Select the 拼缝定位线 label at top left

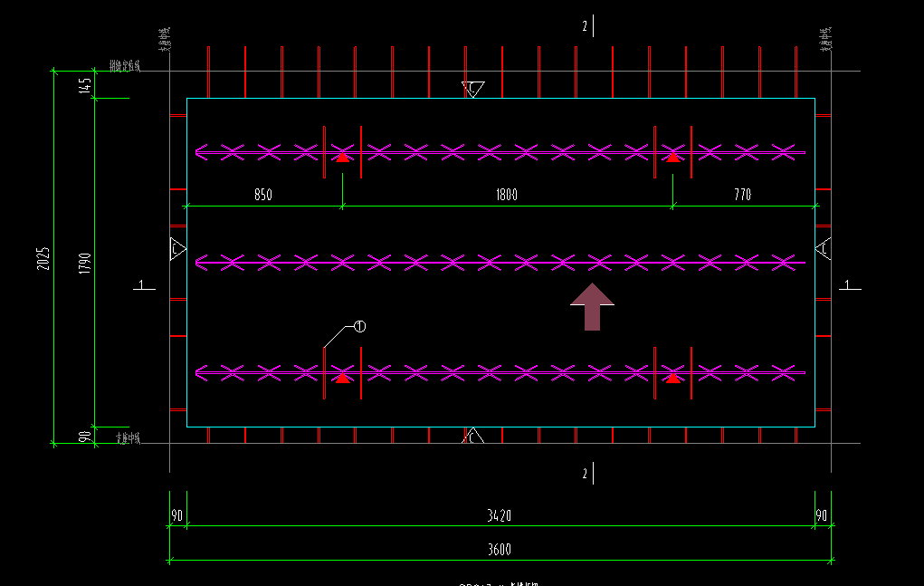click(125, 65)
